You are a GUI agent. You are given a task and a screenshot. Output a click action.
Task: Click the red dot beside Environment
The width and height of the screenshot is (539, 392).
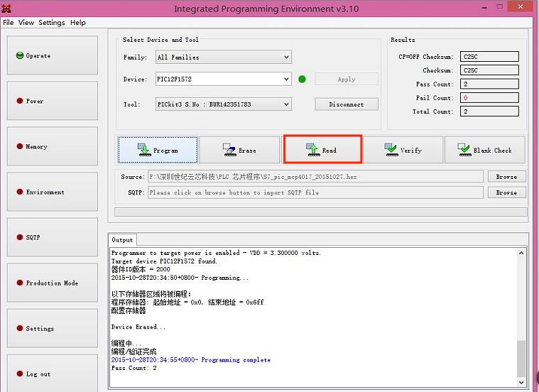[x=20, y=192]
